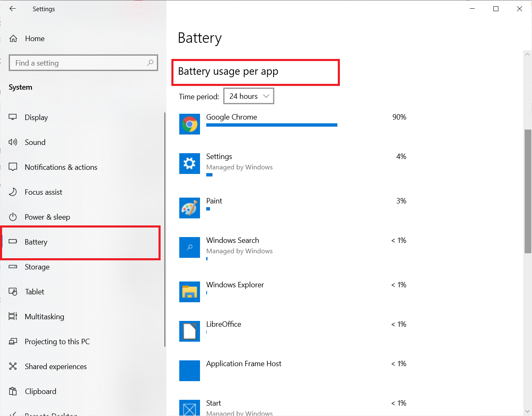Click the Settings gear app icon
This screenshot has height=416, width=532.
tap(190, 164)
